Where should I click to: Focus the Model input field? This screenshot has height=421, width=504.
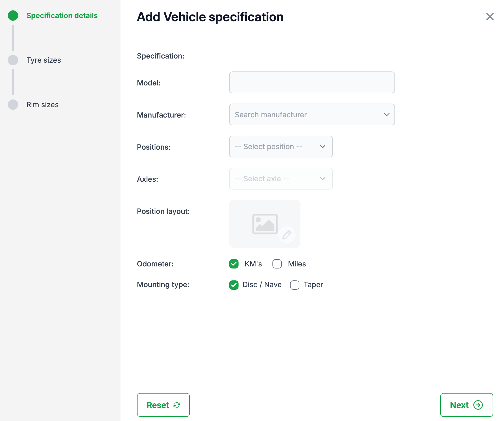pos(312,83)
